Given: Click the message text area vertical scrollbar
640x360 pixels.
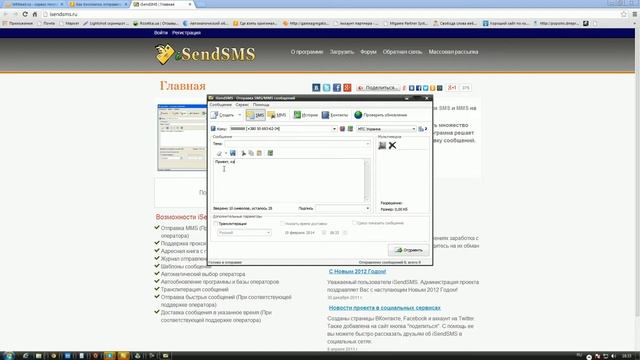Looking at the screenshot, I should [366, 180].
